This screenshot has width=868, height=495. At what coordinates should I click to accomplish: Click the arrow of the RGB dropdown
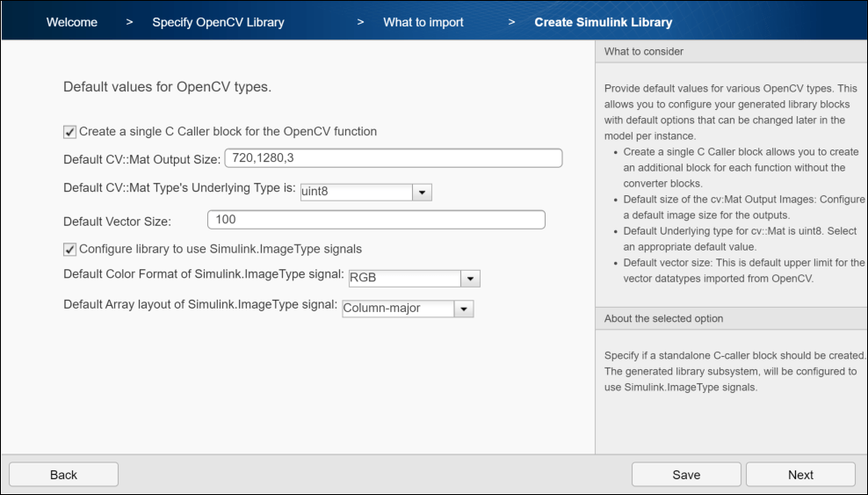471,279
